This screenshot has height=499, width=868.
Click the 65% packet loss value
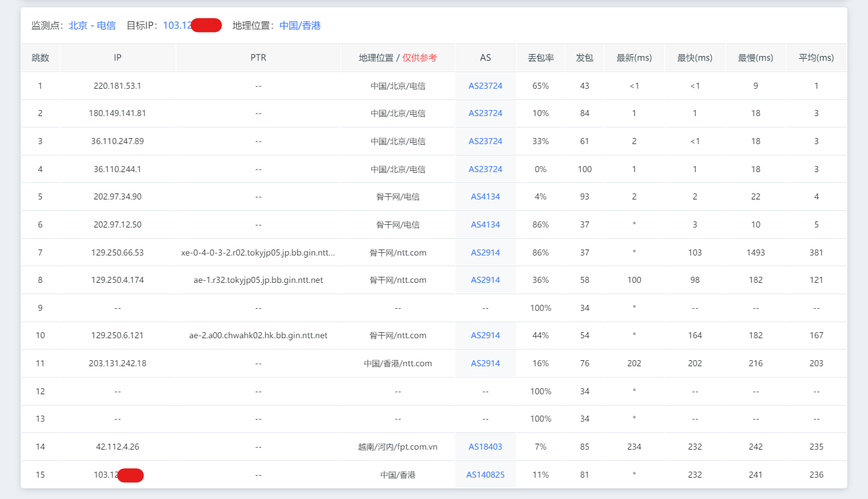(x=541, y=86)
